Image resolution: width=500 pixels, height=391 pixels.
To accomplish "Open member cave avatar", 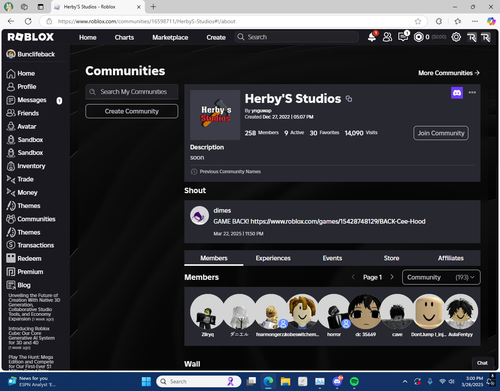I will [397, 312].
